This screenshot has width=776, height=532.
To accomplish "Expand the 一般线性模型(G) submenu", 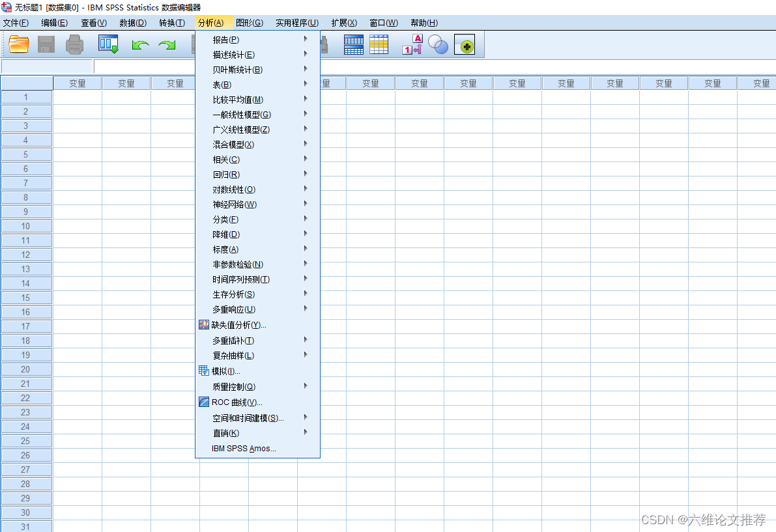I will click(x=258, y=115).
